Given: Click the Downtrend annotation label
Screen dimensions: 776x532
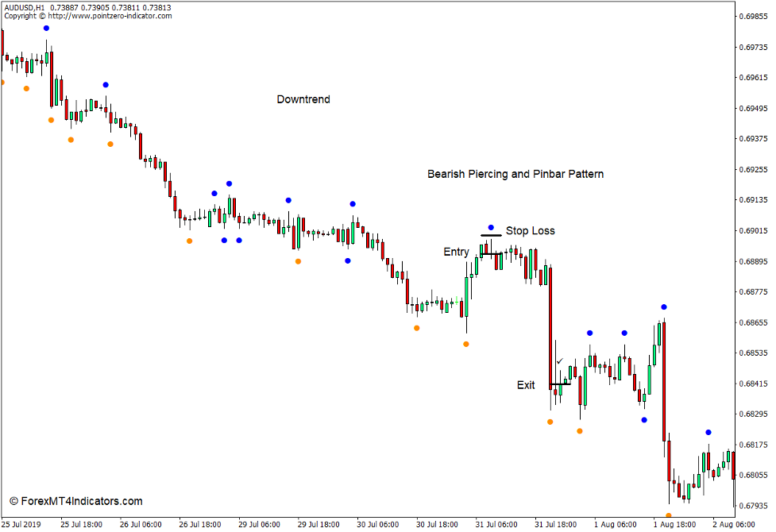Looking at the screenshot, I should pos(302,99).
